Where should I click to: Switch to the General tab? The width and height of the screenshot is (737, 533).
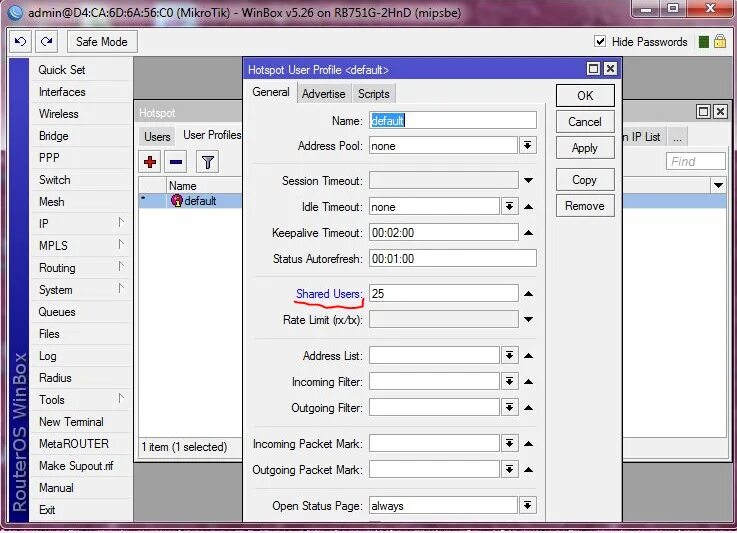271,92
